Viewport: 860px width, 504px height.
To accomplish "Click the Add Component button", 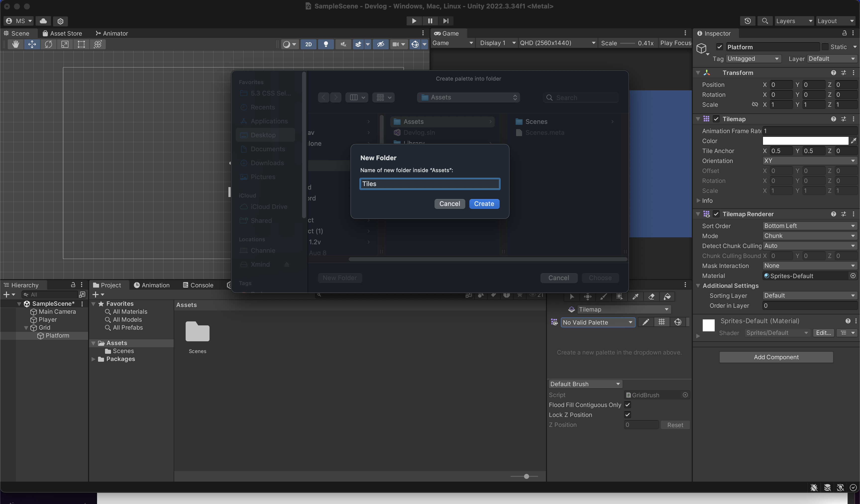I will (776, 357).
